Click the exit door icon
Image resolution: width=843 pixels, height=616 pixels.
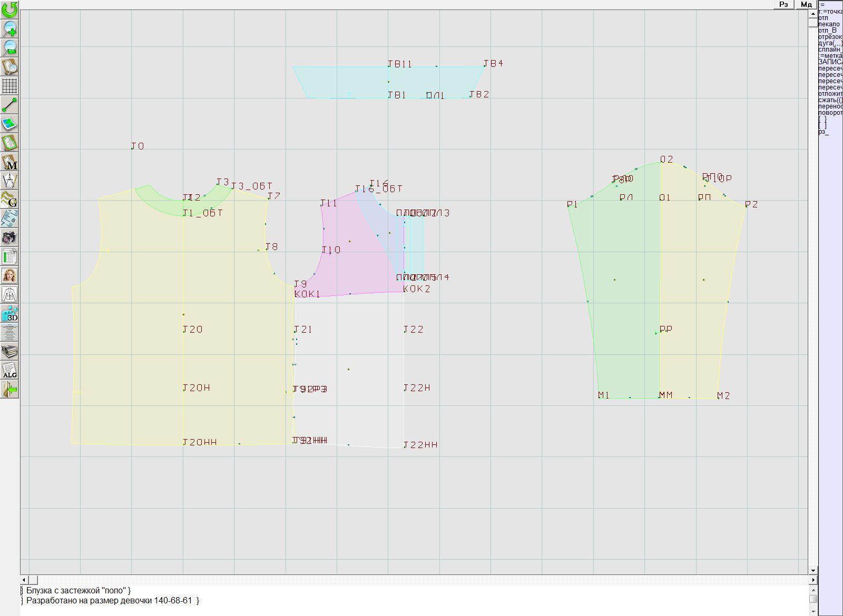point(9,390)
